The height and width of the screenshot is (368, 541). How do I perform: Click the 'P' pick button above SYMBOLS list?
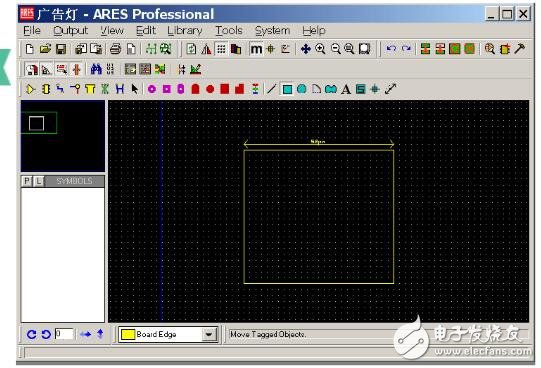(x=27, y=181)
